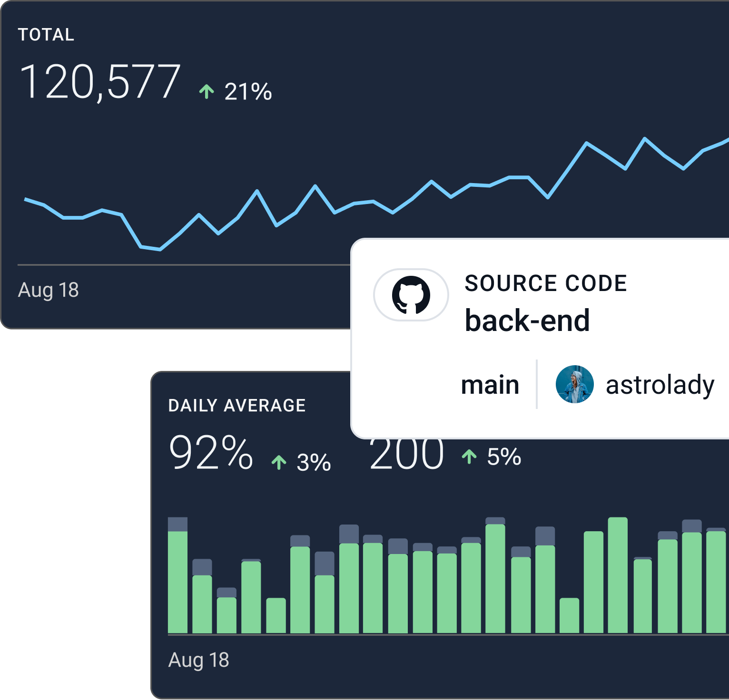Click the DAILY AVERAGE heading
Screen dimensions: 729x700
(x=237, y=406)
